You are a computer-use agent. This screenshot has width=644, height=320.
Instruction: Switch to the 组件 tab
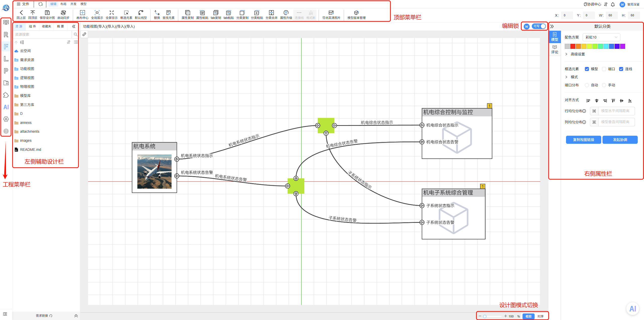[32, 26]
